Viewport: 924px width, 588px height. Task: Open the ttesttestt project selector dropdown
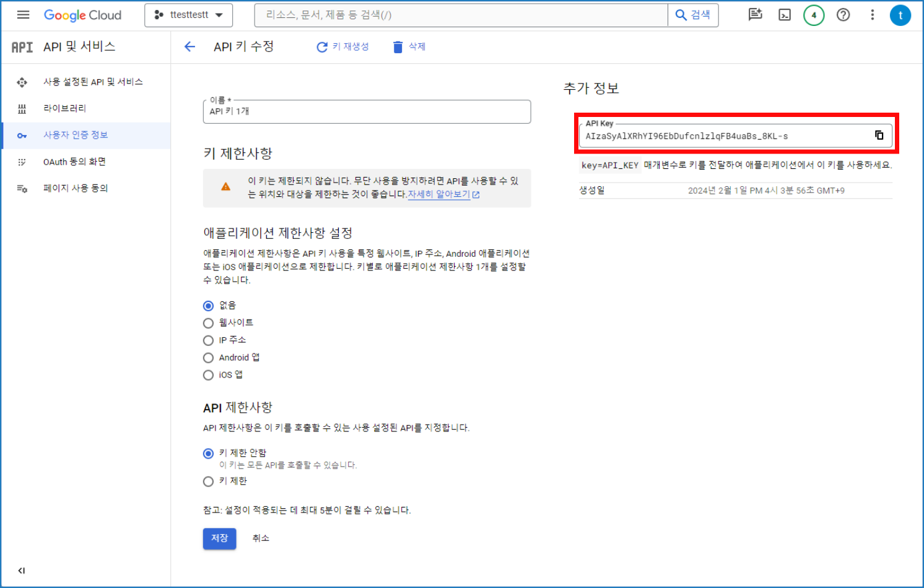(x=188, y=15)
